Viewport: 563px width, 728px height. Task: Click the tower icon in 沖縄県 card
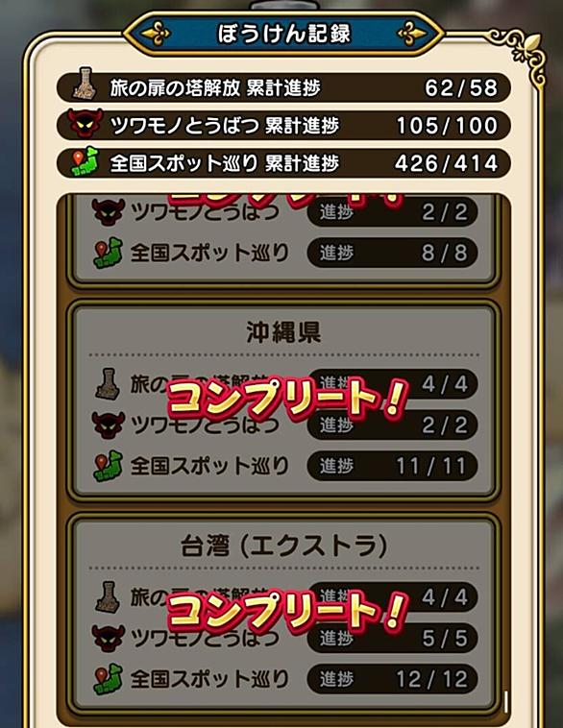point(108,384)
